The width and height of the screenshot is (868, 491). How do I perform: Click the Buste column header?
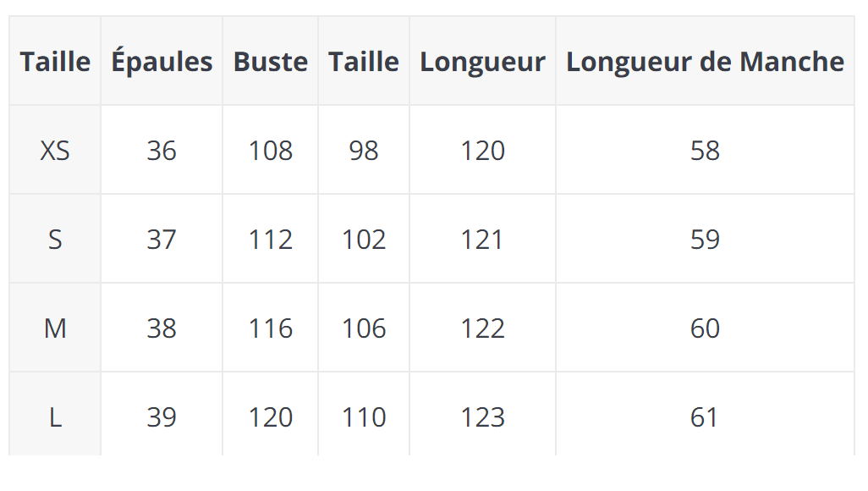click(x=271, y=62)
